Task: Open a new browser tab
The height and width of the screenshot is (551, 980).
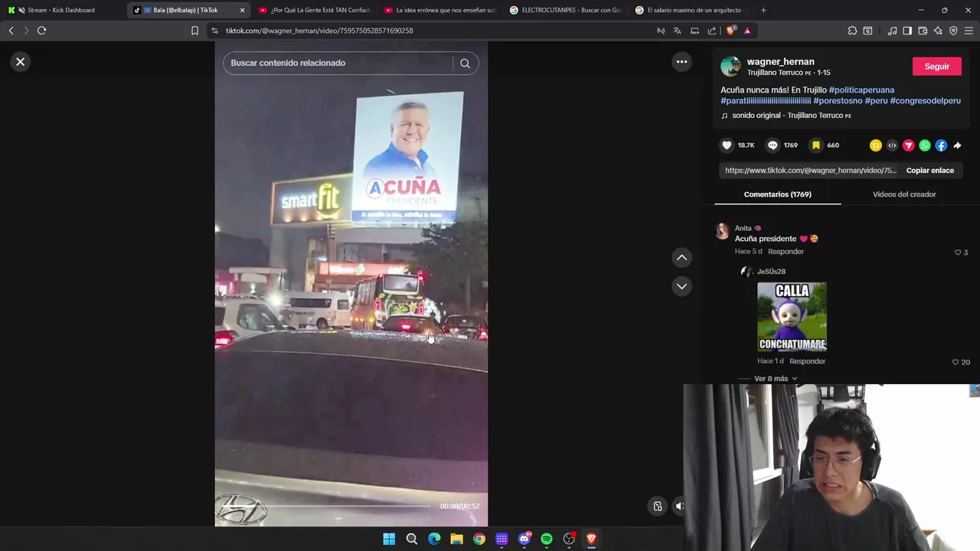Action: 763,10
